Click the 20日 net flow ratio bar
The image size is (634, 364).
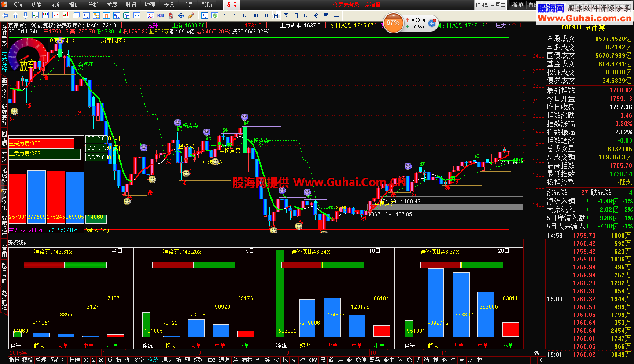click(462, 265)
